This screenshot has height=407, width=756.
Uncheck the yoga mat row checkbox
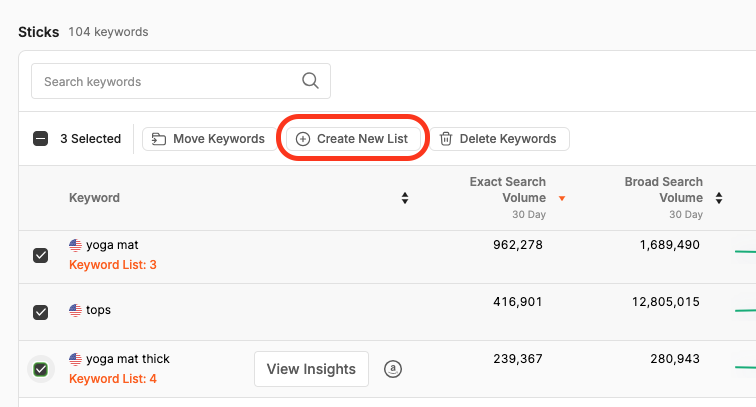pyautogui.click(x=41, y=256)
